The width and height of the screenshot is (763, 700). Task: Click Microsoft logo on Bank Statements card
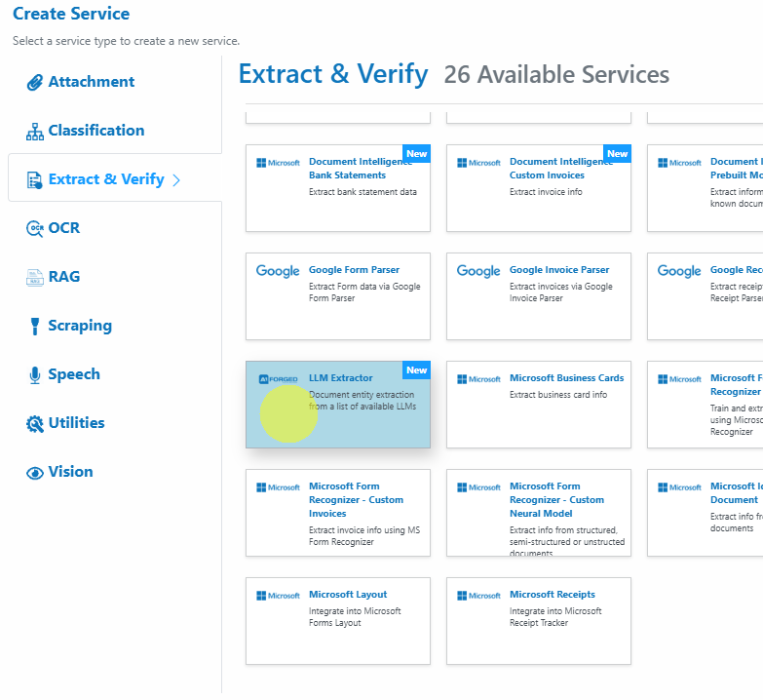tap(278, 163)
